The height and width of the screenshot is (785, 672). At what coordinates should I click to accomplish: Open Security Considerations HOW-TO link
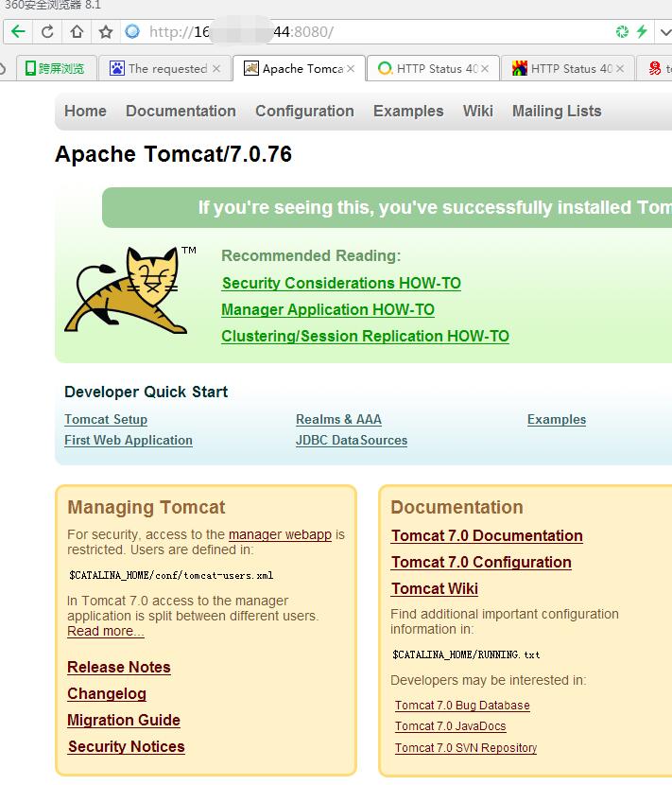341,284
